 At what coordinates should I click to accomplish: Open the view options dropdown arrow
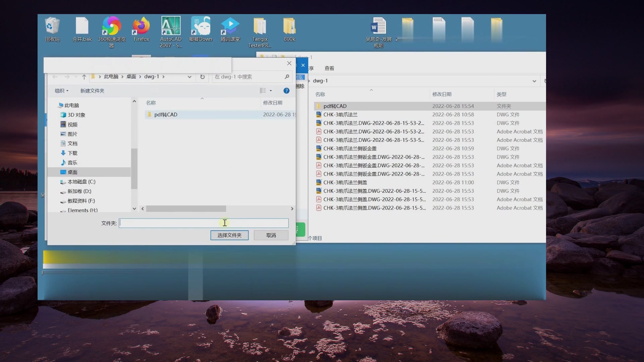coord(271,90)
